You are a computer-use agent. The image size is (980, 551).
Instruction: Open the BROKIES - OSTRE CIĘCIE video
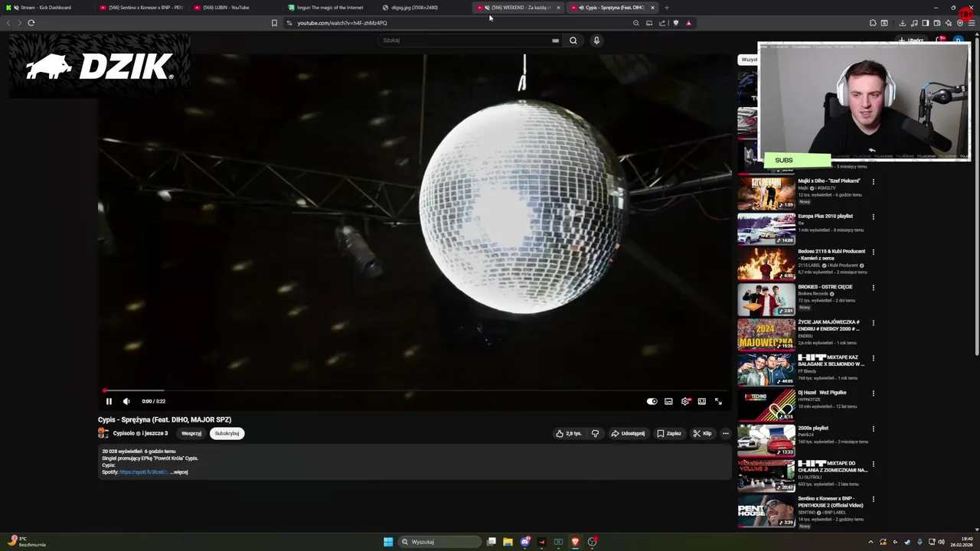pyautogui.click(x=766, y=299)
